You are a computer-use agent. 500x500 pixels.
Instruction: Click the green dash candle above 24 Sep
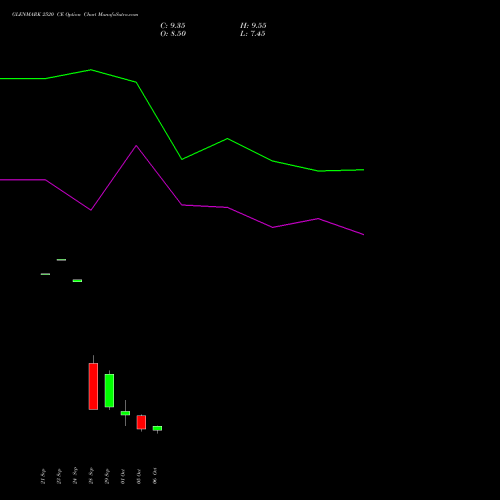point(77,281)
